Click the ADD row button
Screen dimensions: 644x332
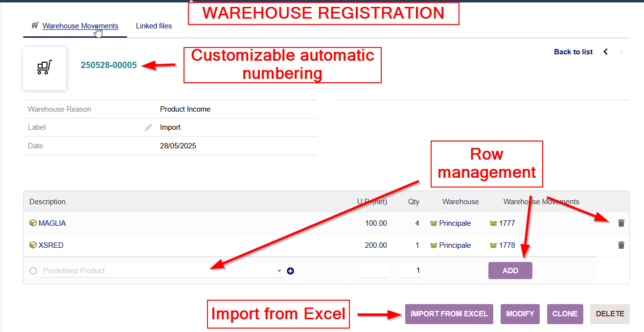[x=510, y=271]
